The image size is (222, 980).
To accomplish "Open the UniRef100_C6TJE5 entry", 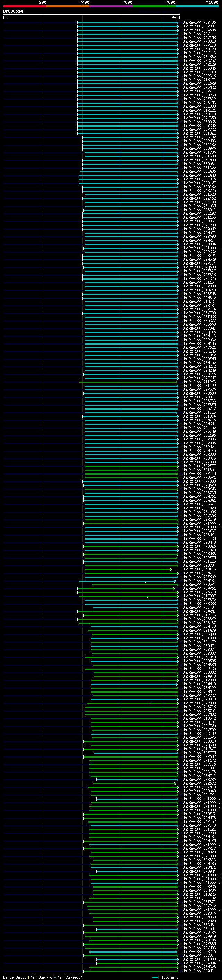I will point(199,413).
